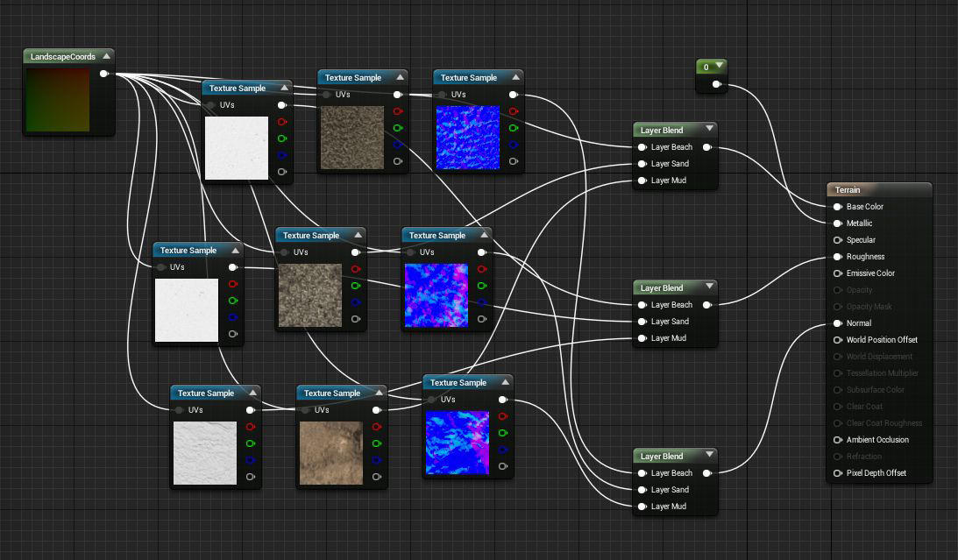Click the World Displacement pin label

879,357
